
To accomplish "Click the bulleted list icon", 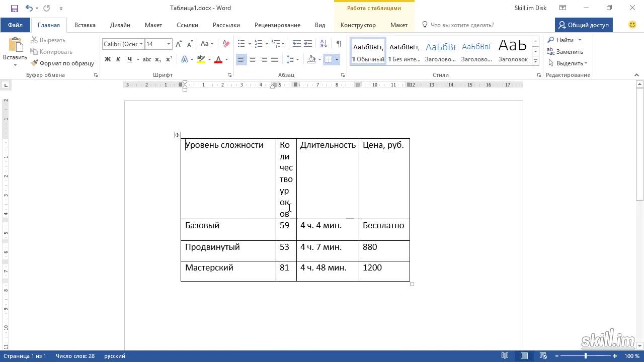I will (242, 44).
